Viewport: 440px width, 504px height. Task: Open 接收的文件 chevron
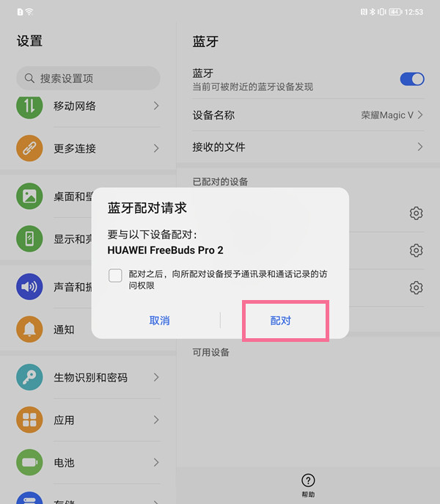[x=420, y=147]
